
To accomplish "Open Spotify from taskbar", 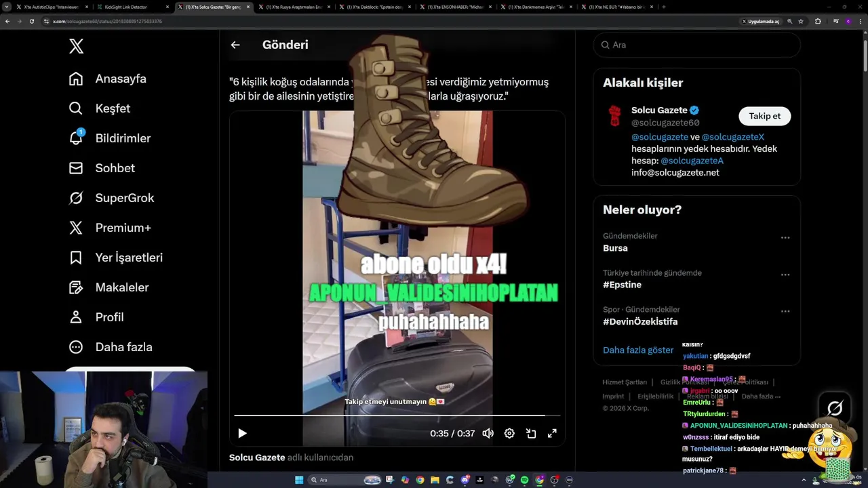I will pyautogui.click(x=525, y=480).
